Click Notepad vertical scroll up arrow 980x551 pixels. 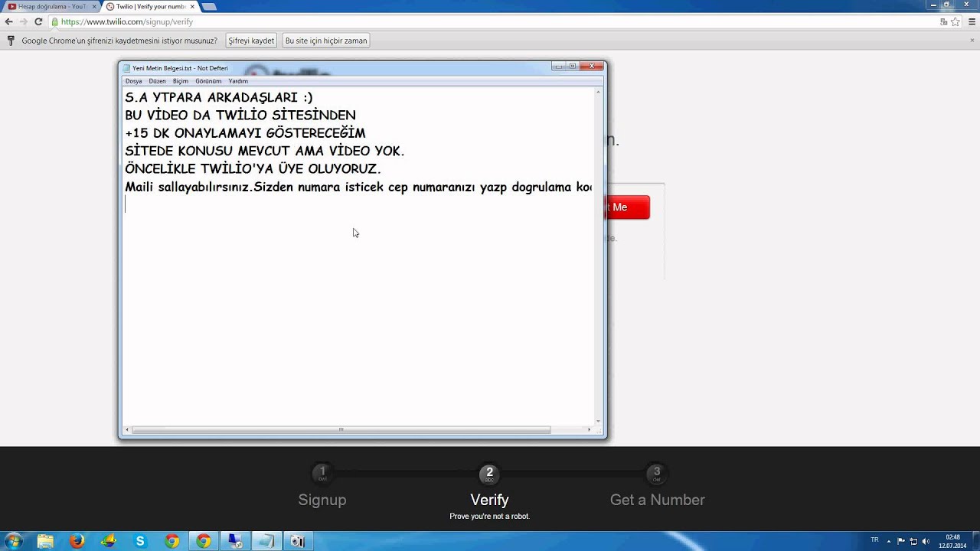(x=598, y=92)
